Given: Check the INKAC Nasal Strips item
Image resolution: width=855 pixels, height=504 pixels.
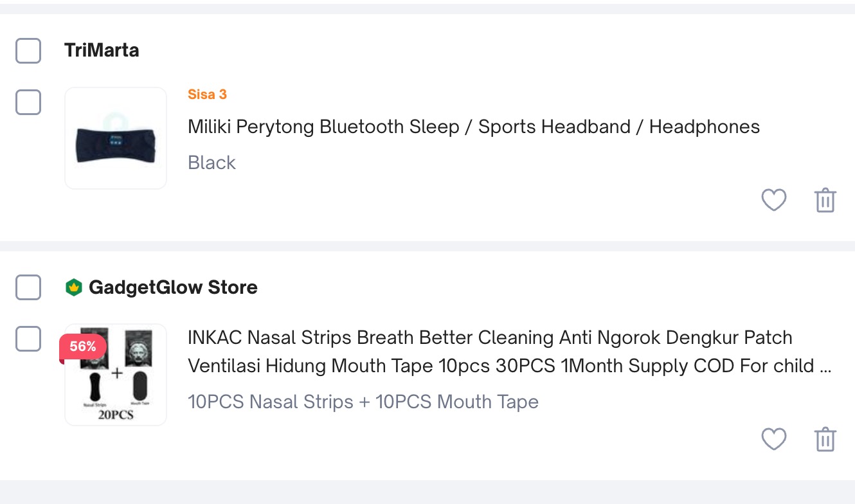Looking at the screenshot, I should (28, 339).
